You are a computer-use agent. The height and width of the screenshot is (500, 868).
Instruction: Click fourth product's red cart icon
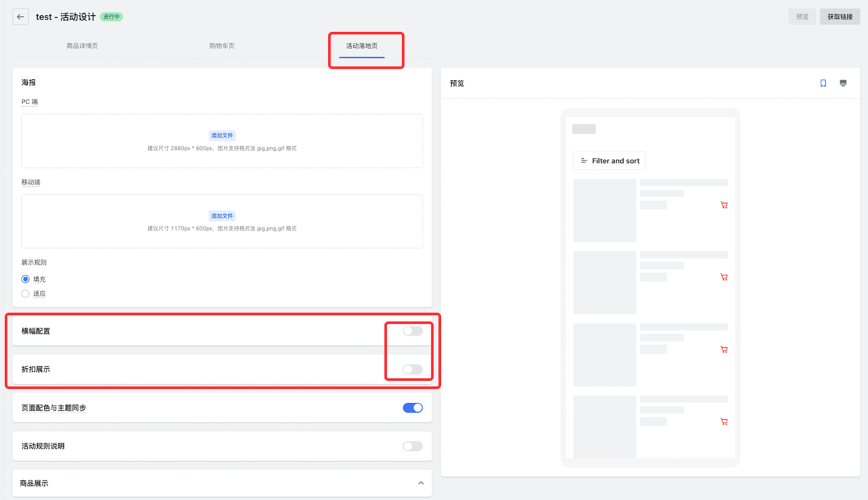pyautogui.click(x=724, y=421)
